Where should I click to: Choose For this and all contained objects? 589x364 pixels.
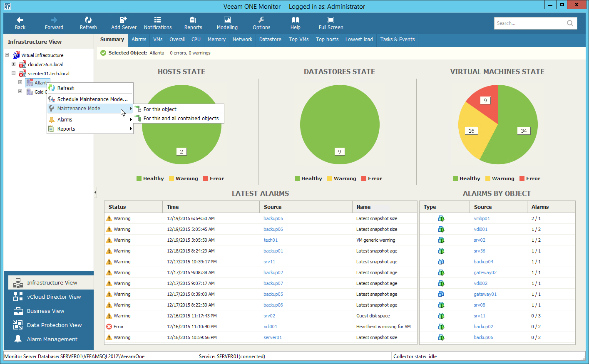(179, 119)
